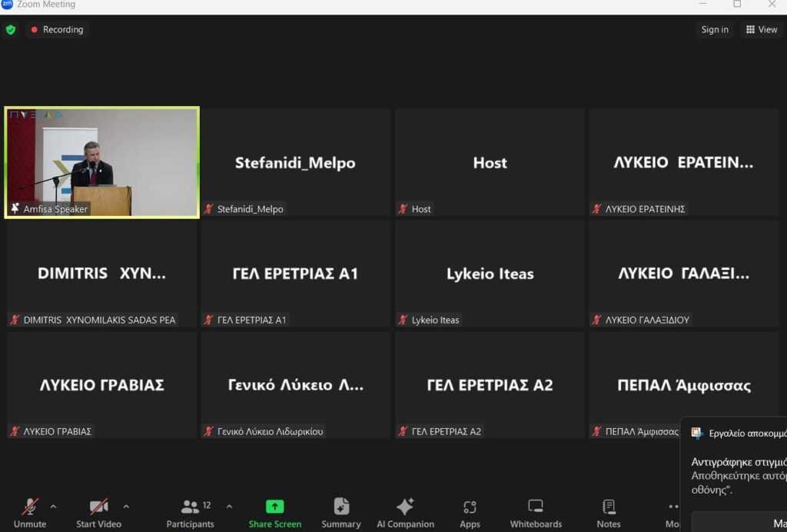Viewport: 787px width, 532px height.
Task: Open the Apps panel
Action: (x=470, y=507)
